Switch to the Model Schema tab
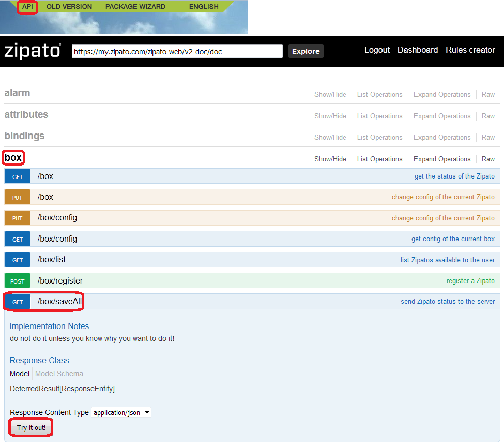504x446 pixels. pyautogui.click(x=59, y=374)
